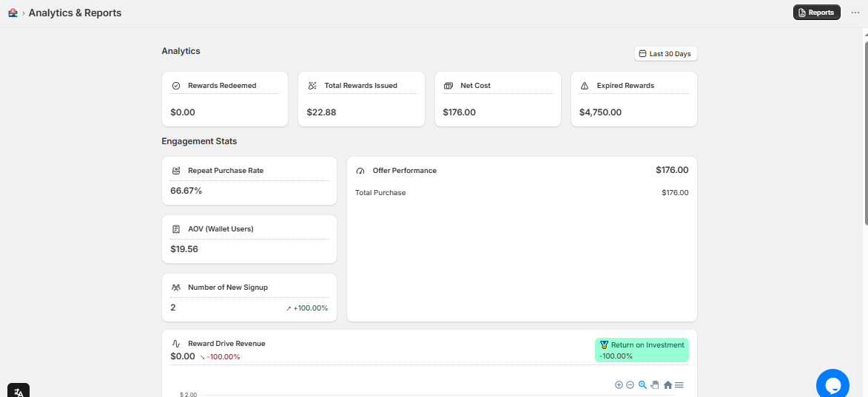The height and width of the screenshot is (397, 868).
Task: Click the Reports button
Action: click(x=816, y=13)
